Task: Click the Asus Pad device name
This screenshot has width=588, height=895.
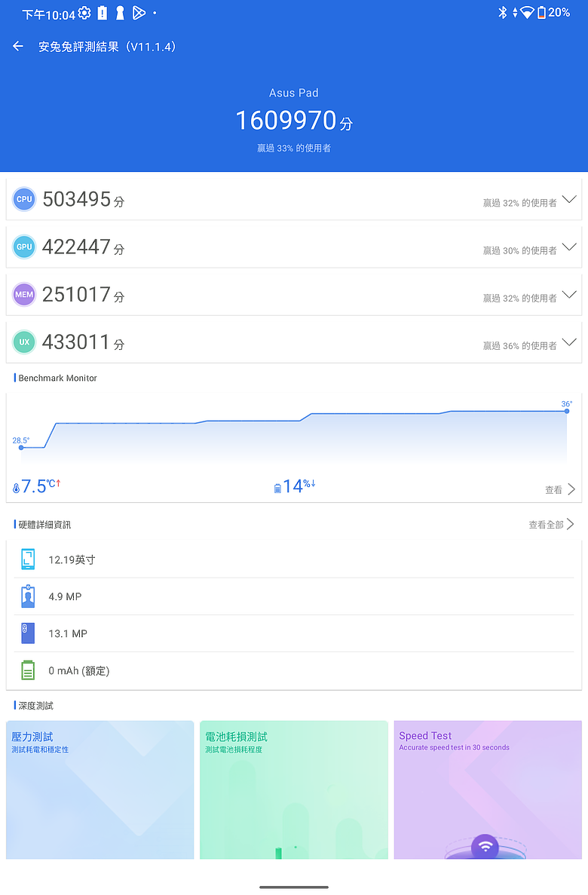Action: pyautogui.click(x=294, y=93)
